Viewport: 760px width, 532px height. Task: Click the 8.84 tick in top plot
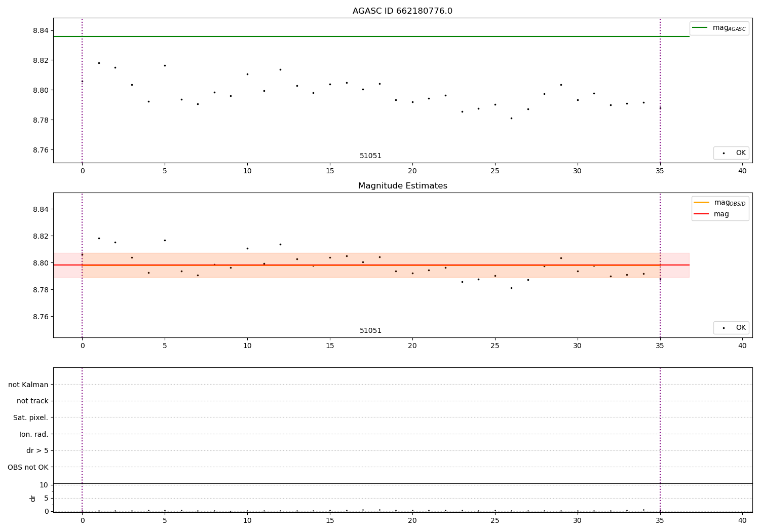(40, 31)
